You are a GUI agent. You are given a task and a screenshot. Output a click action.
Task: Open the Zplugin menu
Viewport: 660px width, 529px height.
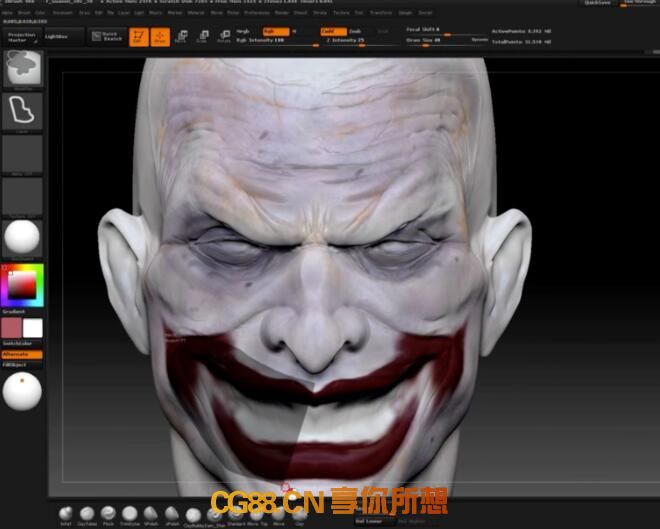405,13
